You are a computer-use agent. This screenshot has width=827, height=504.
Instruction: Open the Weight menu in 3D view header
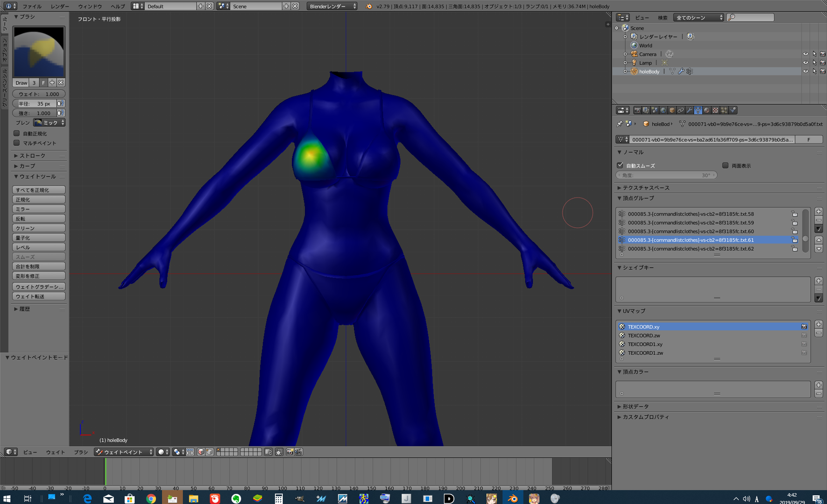56,452
